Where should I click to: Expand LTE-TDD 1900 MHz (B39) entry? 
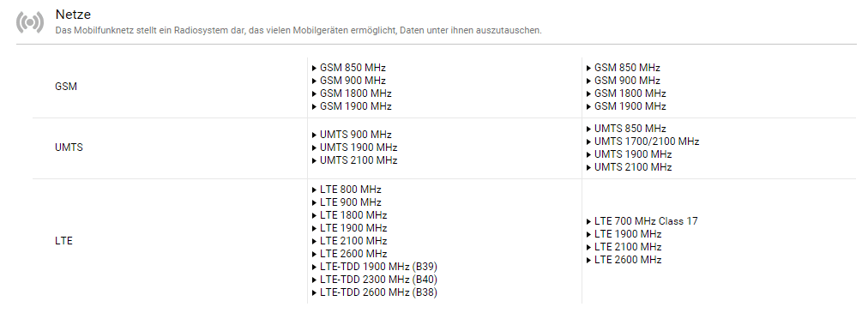tap(374, 267)
